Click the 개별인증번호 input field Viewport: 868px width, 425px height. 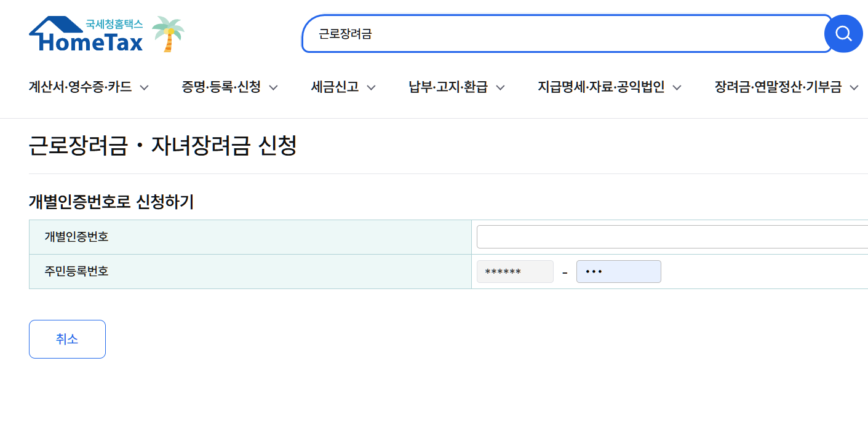[x=671, y=236]
